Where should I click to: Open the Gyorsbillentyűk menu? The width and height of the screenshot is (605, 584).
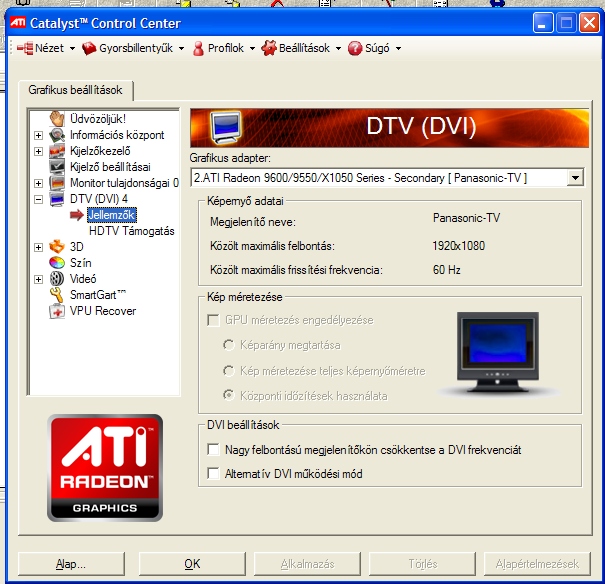click(x=133, y=48)
